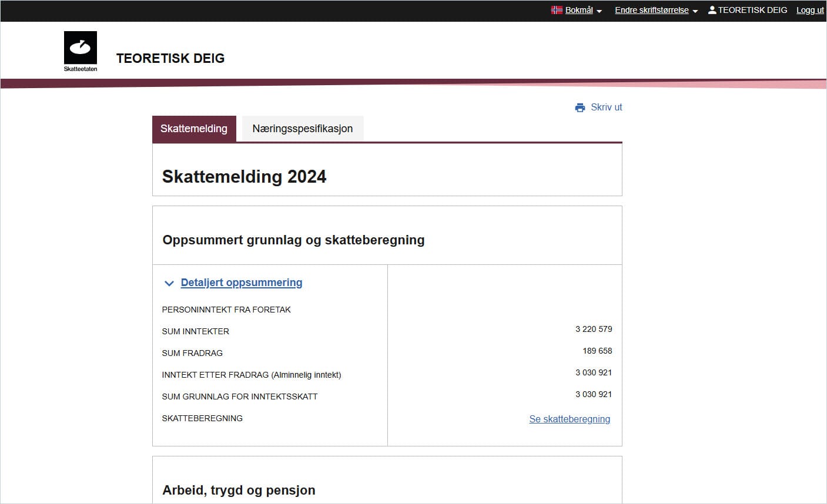Click the Skatteetaten logo

pyautogui.click(x=80, y=51)
